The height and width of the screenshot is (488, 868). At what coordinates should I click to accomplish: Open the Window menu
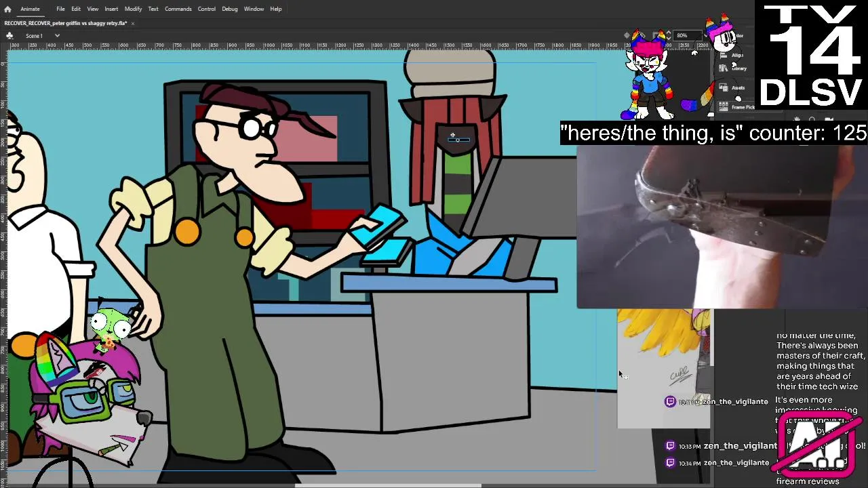coord(254,9)
